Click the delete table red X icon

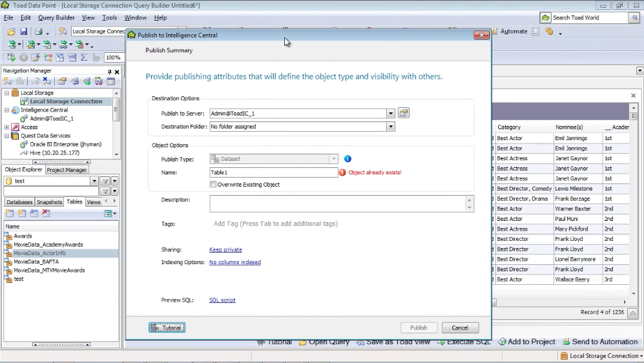pos(46,213)
